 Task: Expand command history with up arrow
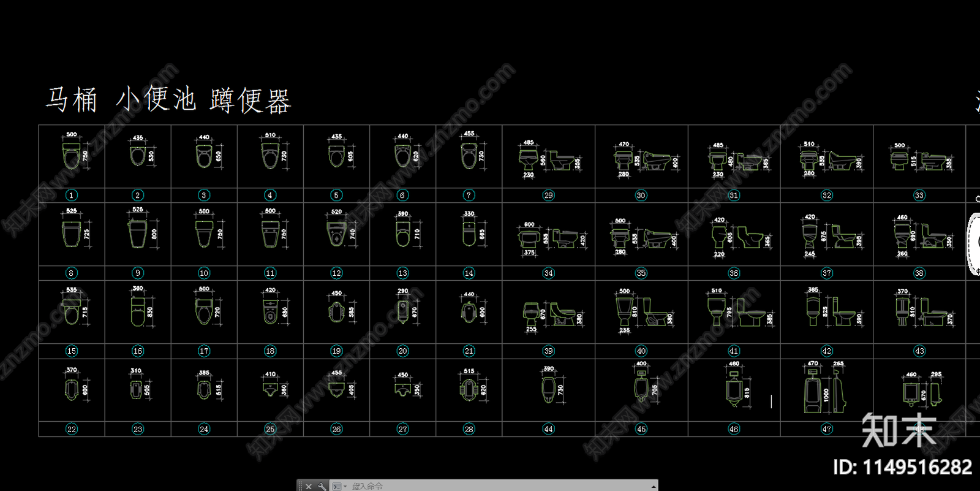tap(654, 486)
